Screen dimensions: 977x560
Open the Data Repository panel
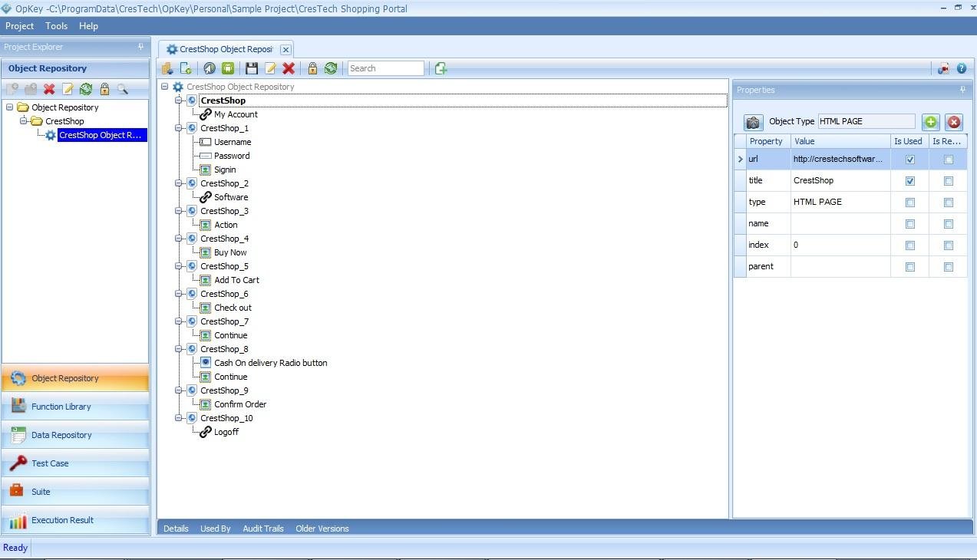[61, 434]
